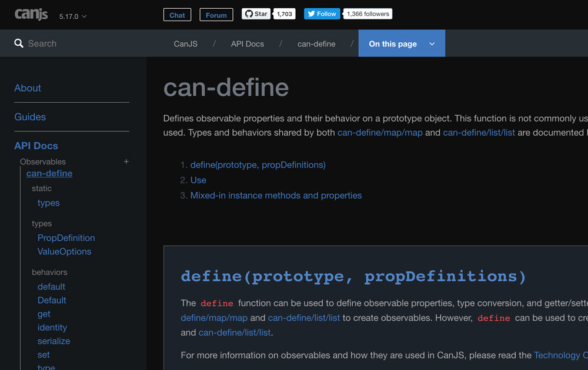Click the CanJS logo

click(31, 14)
